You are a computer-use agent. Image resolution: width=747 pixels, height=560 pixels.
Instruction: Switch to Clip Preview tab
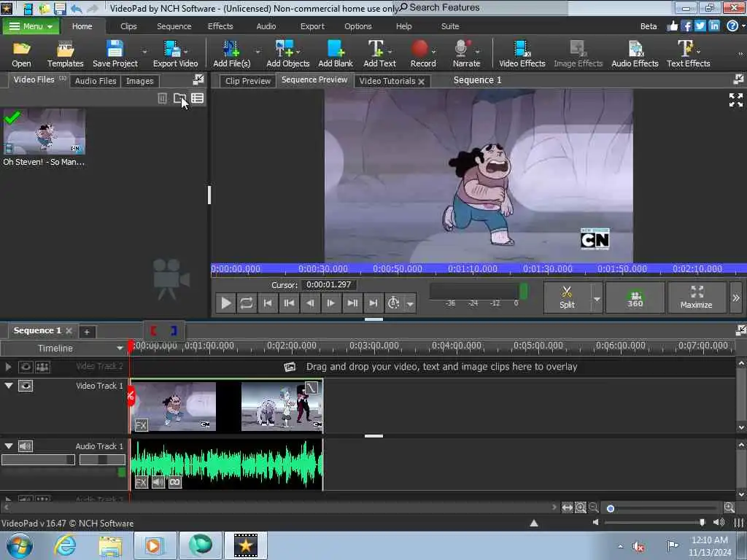248,81
